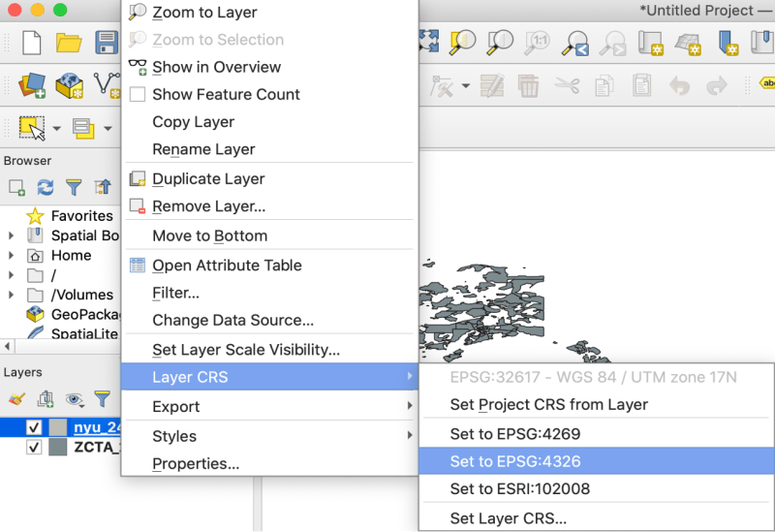Screen dimensions: 775x532
Task: Choose Remove Layer... menu entry
Action: pyautogui.click(x=270, y=206)
